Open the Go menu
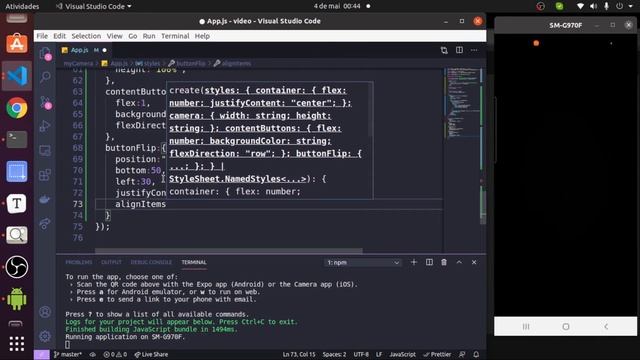Viewport: 640px width, 360px height. pos(133,36)
